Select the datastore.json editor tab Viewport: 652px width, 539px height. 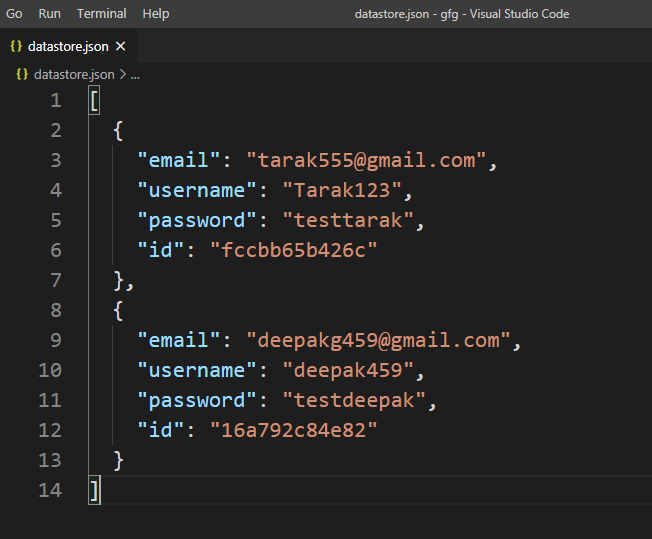[x=68, y=47]
